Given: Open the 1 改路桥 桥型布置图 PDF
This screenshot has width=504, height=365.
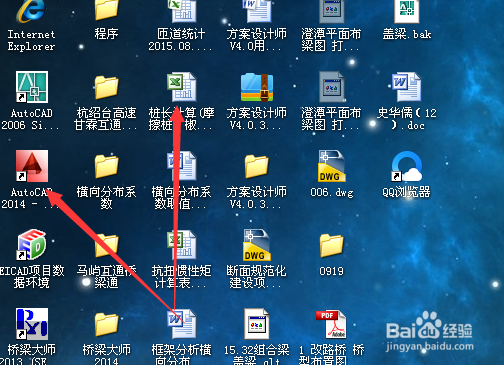Looking at the screenshot, I should click(x=331, y=324).
